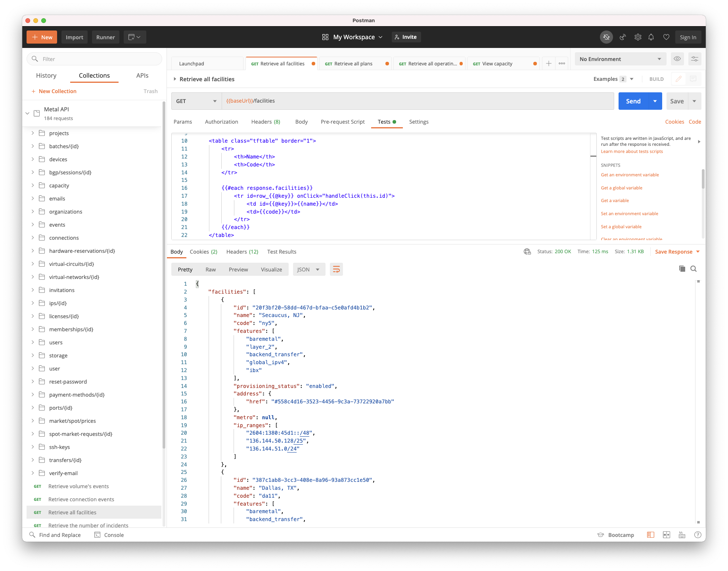Open the capture requests satellite icon
Screen dimensions: 728x571
coord(623,37)
